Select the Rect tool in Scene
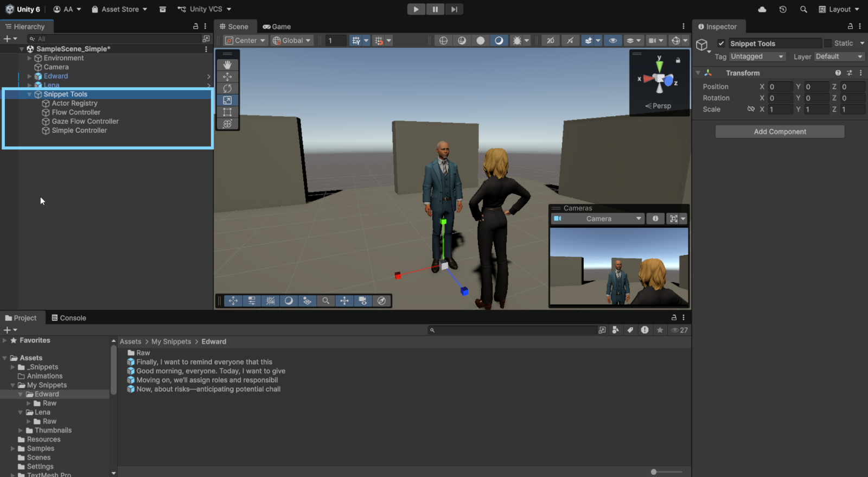 (x=227, y=112)
